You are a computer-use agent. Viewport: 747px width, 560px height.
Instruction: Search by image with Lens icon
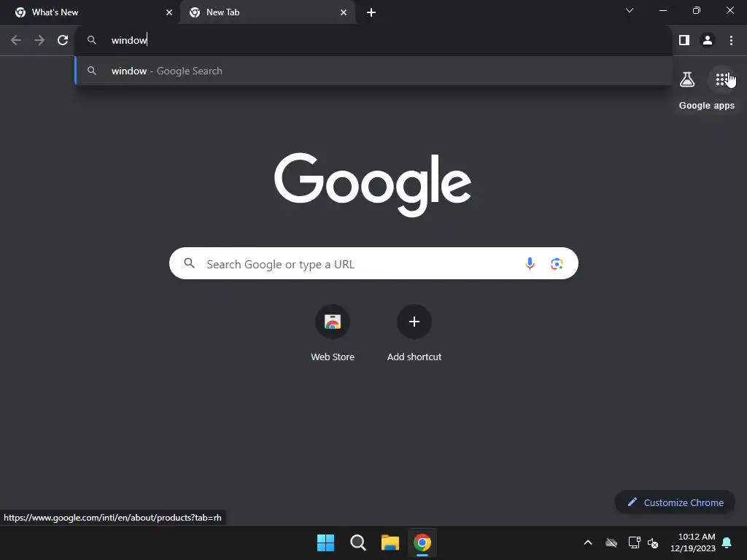[x=557, y=263]
